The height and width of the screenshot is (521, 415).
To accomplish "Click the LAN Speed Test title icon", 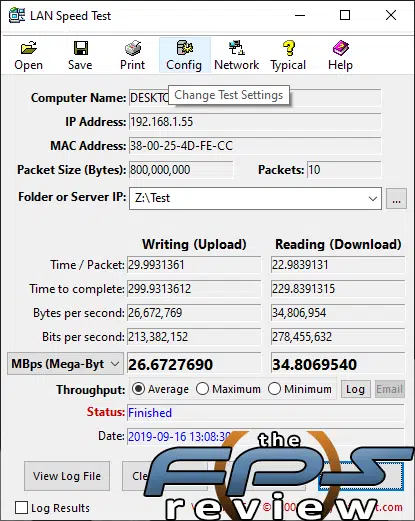I will point(17,15).
